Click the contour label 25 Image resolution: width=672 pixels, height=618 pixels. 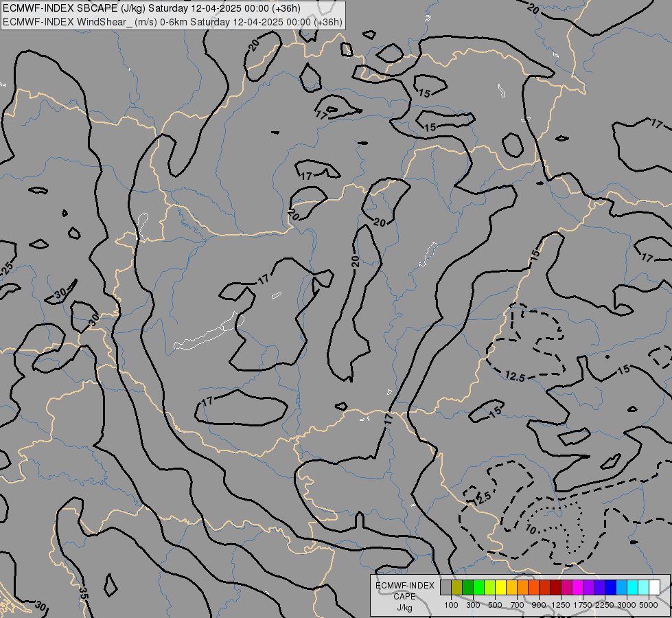tap(7, 269)
